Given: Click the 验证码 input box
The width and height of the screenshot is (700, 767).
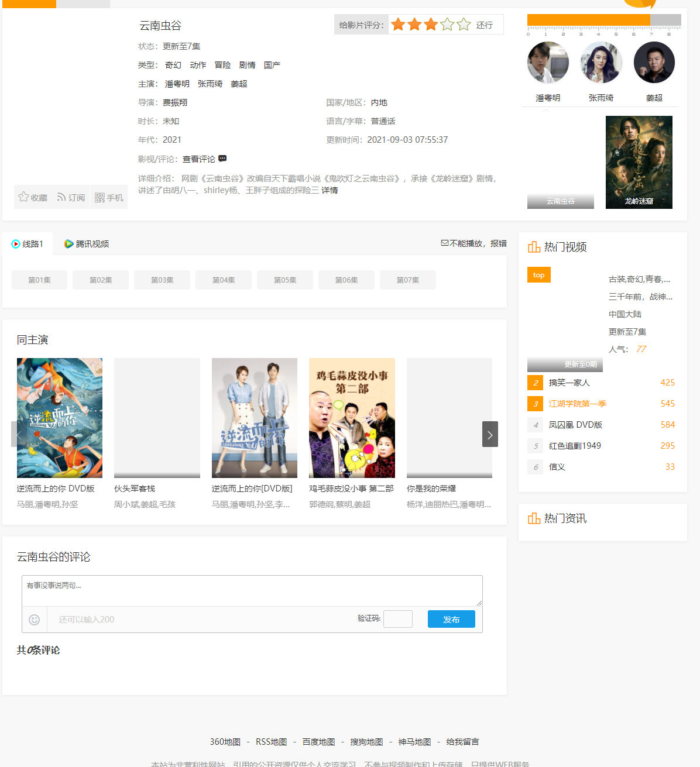Looking at the screenshot, I should point(398,619).
